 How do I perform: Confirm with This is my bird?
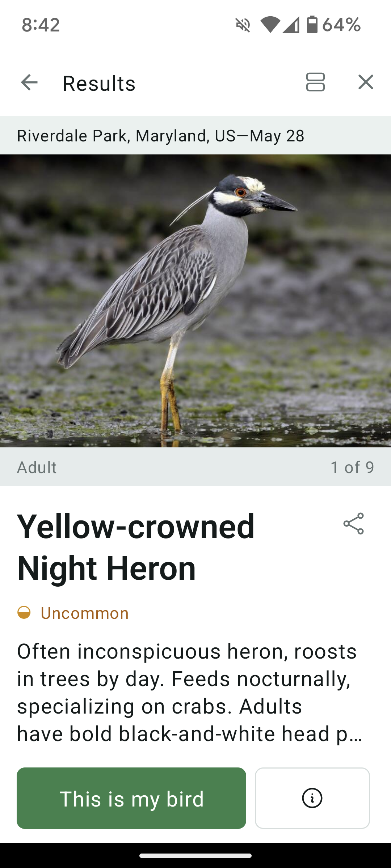click(131, 798)
